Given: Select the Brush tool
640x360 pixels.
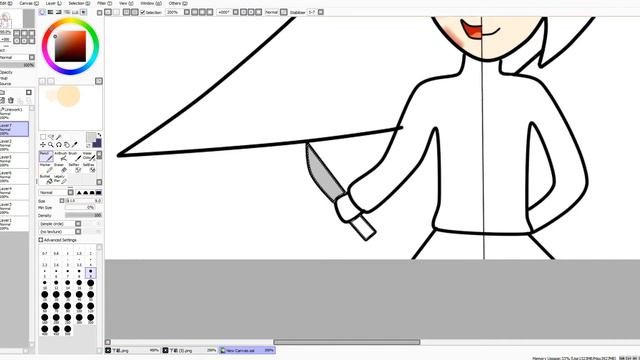Looking at the screenshot, I should coord(75,156).
